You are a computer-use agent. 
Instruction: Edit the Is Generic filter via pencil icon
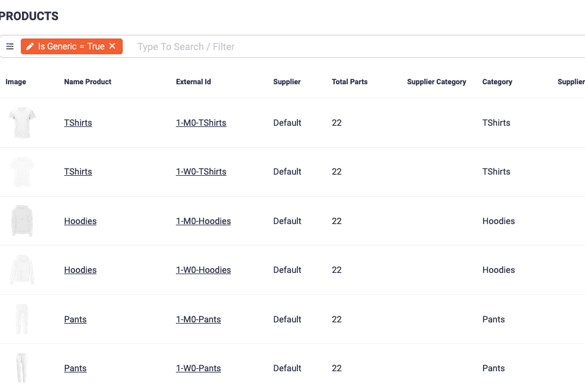pyautogui.click(x=30, y=46)
